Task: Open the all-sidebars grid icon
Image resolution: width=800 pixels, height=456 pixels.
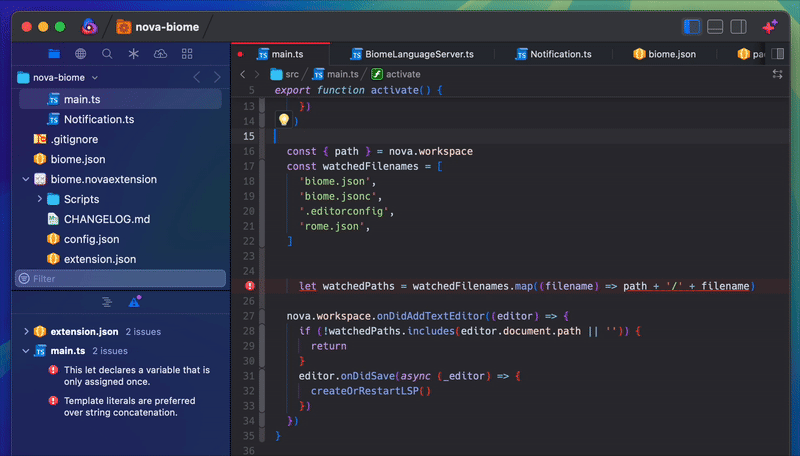Action: coord(187,54)
